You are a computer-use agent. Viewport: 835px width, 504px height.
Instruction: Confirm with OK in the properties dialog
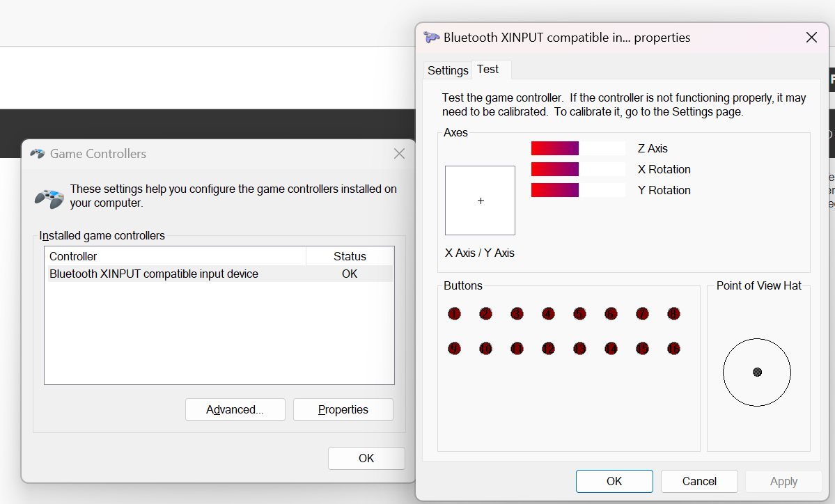coord(614,481)
